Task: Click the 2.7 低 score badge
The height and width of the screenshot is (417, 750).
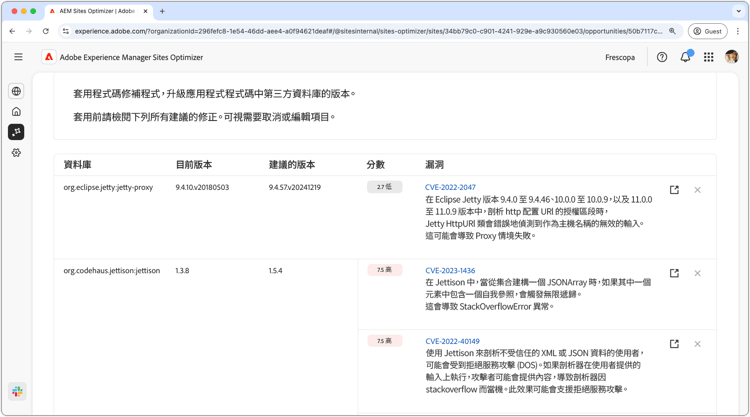Action: tap(385, 187)
